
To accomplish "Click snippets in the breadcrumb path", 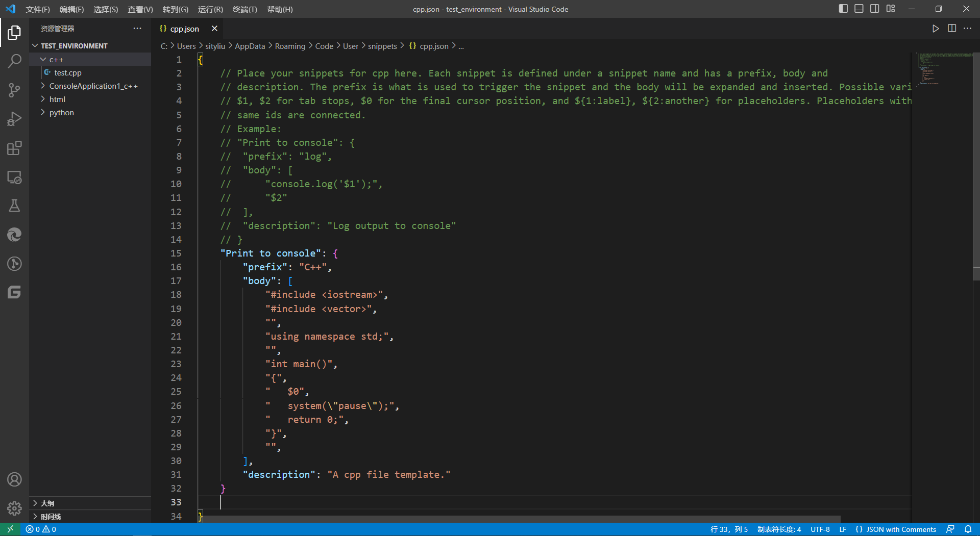I will pos(382,46).
